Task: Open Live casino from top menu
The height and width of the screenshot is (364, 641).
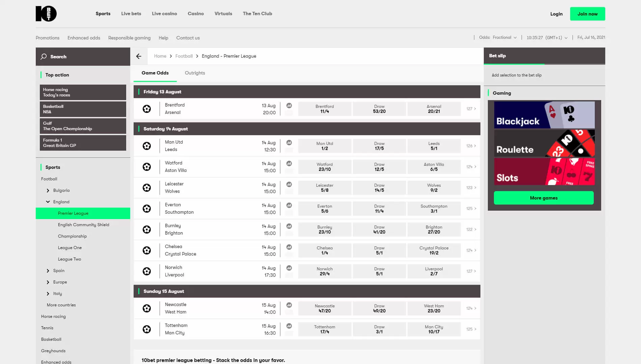Action: click(x=164, y=14)
